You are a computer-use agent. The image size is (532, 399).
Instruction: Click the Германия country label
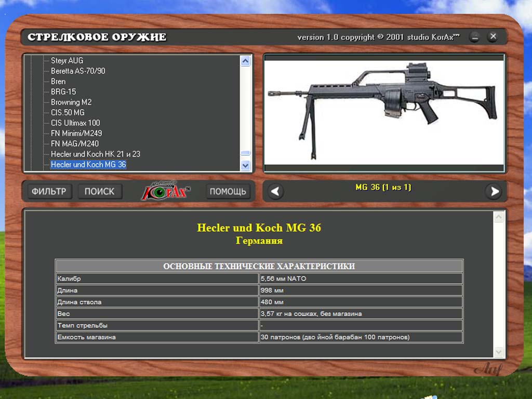tap(259, 241)
